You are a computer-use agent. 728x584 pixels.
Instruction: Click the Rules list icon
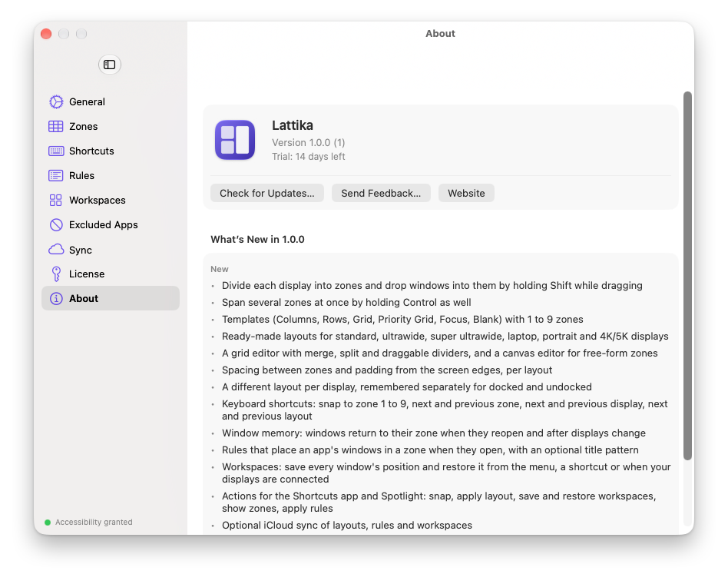click(x=56, y=176)
